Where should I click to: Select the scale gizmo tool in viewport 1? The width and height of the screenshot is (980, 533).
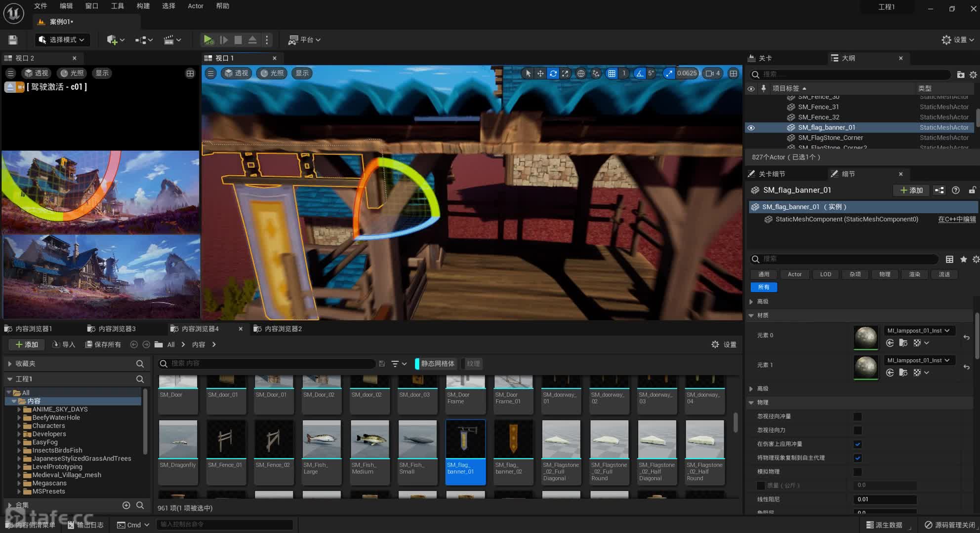point(565,73)
